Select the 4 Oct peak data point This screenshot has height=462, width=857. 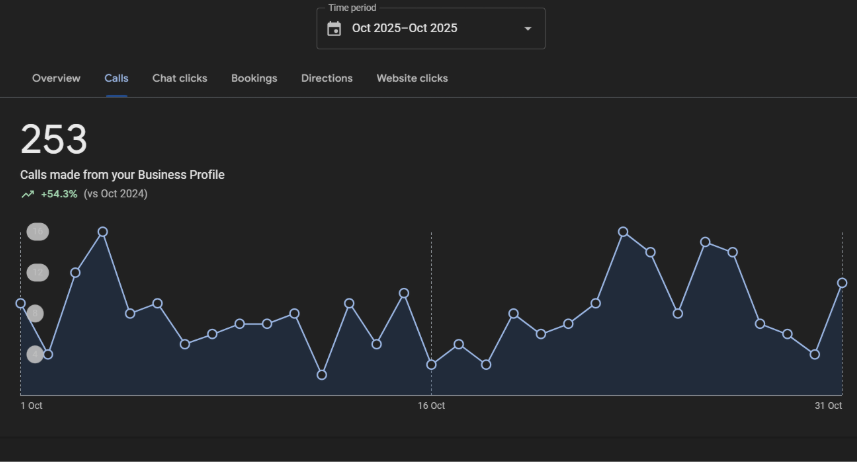(x=103, y=232)
